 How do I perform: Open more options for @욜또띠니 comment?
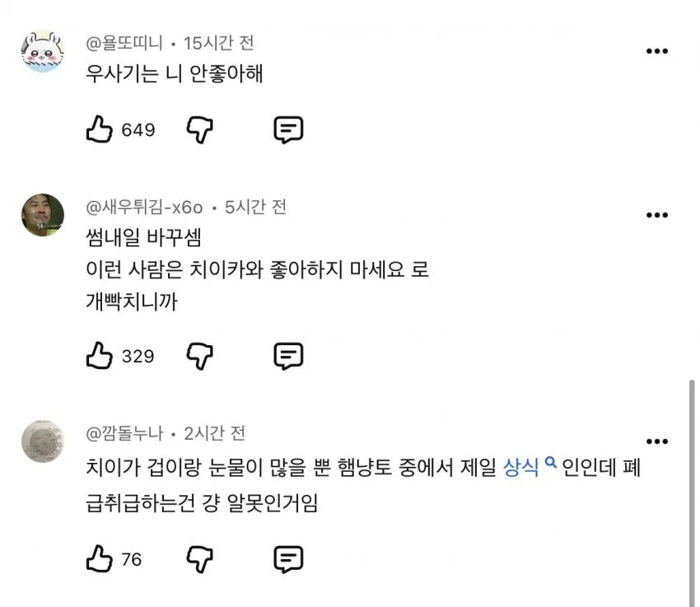point(657,51)
